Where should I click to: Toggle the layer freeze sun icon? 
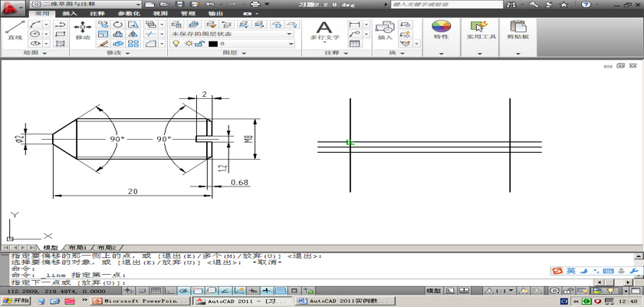(189, 43)
